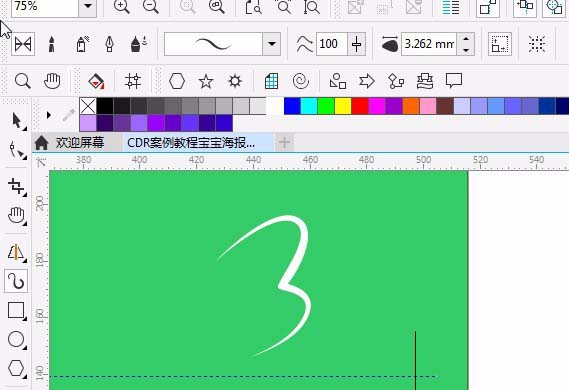The height and width of the screenshot is (390, 569).
Task: Increase stroke width with up arrow
Action: tap(466, 38)
